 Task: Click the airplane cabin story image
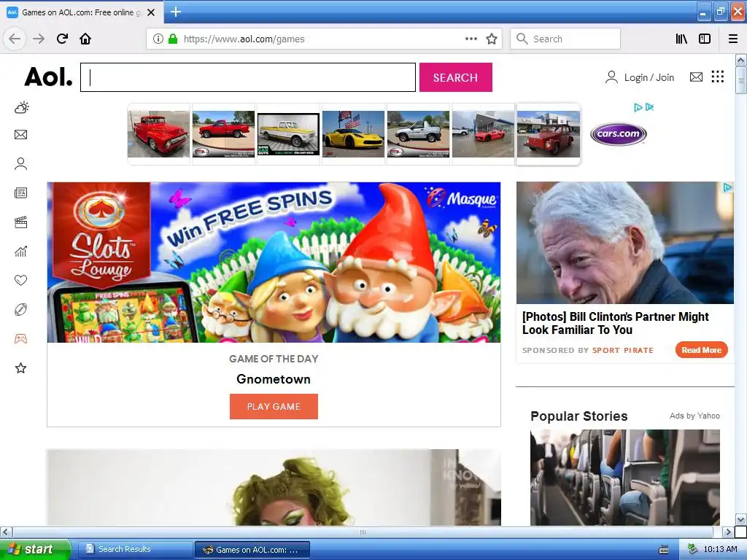coord(625,477)
